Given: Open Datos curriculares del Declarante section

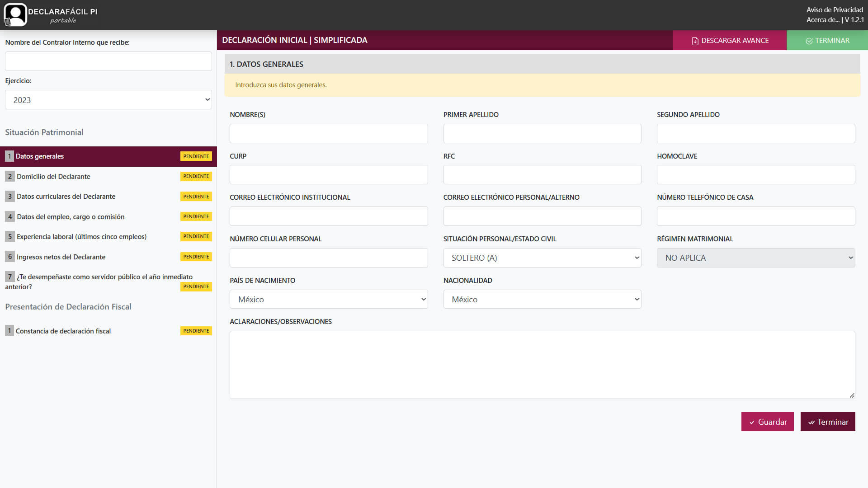Looking at the screenshot, I should tap(108, 197).
